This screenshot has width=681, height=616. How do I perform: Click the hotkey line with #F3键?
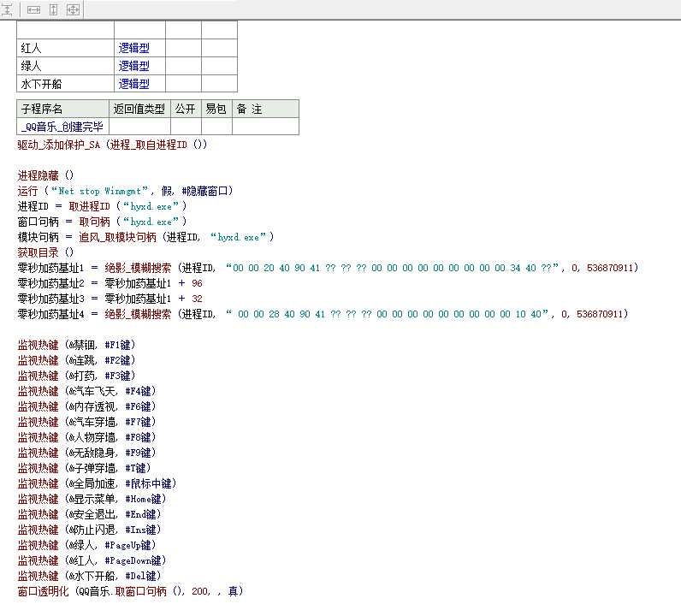pos(77,376)
